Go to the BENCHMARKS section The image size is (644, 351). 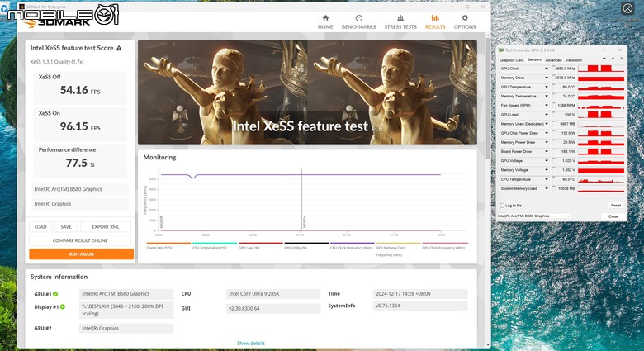(x=358, y=22)
